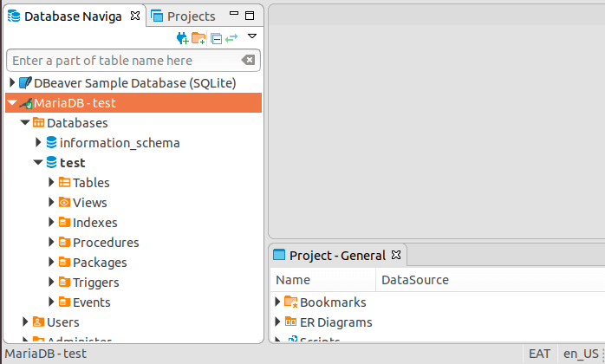Viewport: 605px width, 364px height.
Task: Expand ER Diagrams in Project panel
Action: (277, 322)
